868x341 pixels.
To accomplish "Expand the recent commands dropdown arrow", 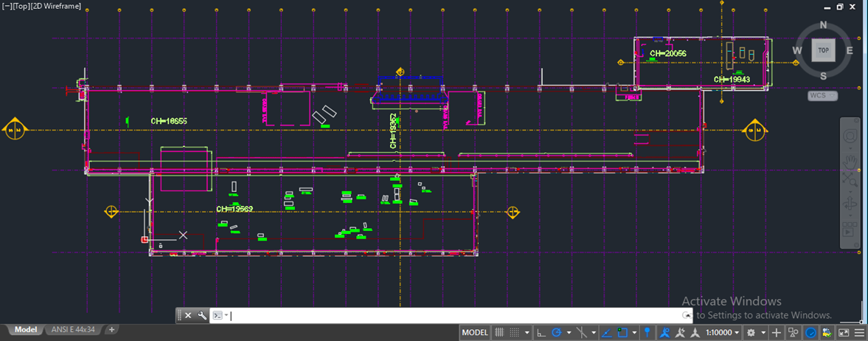I will [x=226, y=316].
